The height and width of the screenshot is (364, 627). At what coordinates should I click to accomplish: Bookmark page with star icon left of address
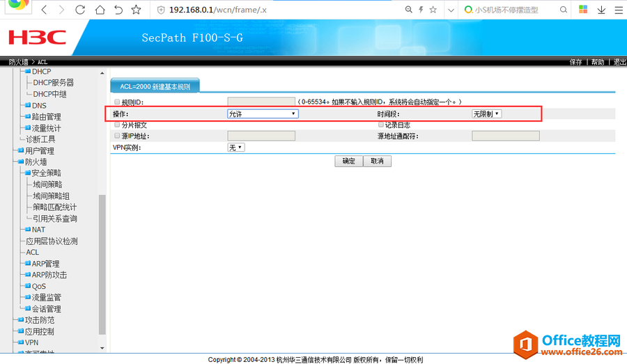137,10
